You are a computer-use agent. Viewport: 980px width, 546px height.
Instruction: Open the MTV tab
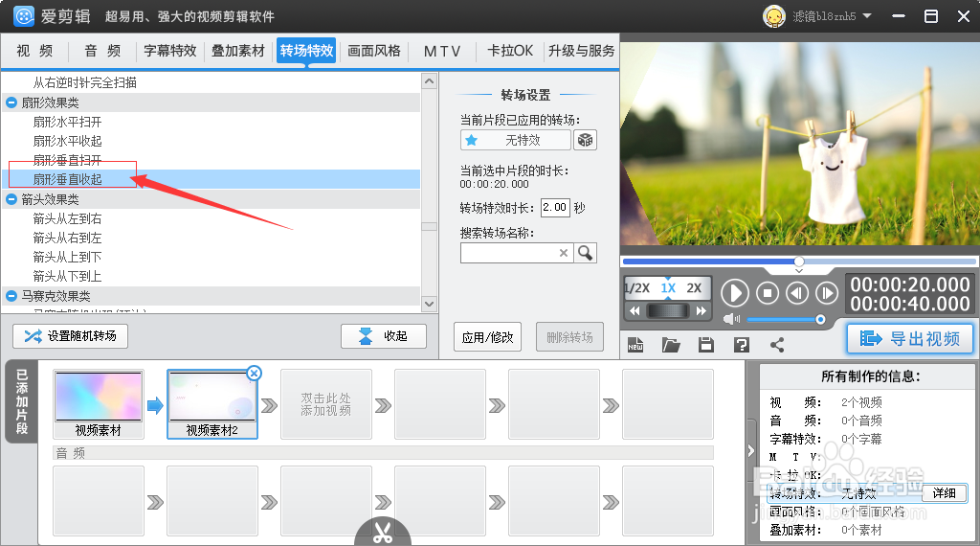coord(442,52)
